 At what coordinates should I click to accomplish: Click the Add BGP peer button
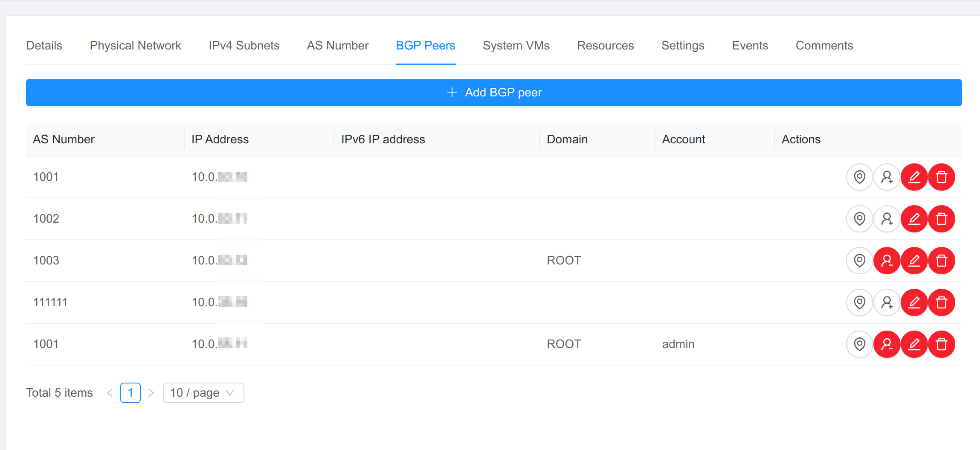pyautogui.click(x=494, y=92)
